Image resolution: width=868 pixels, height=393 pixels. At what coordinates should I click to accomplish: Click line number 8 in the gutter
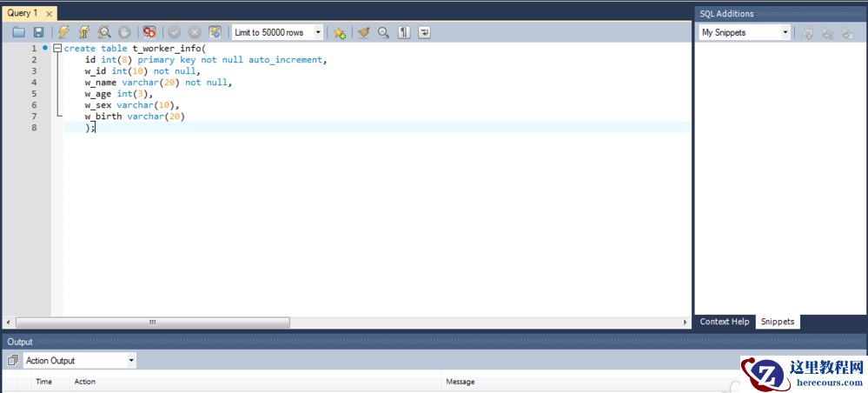pos(35,128)
